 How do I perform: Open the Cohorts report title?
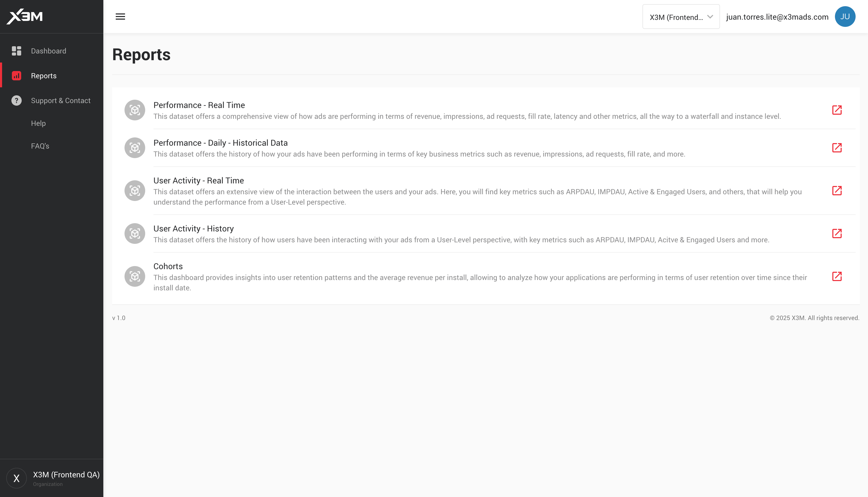coord(168,266)
